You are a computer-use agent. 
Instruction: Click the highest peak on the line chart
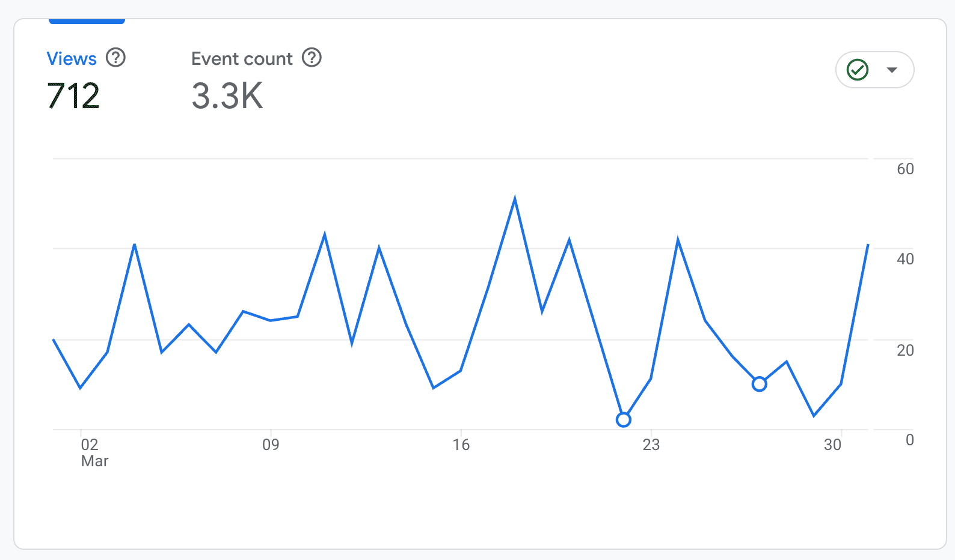click(x=515, y=199)
